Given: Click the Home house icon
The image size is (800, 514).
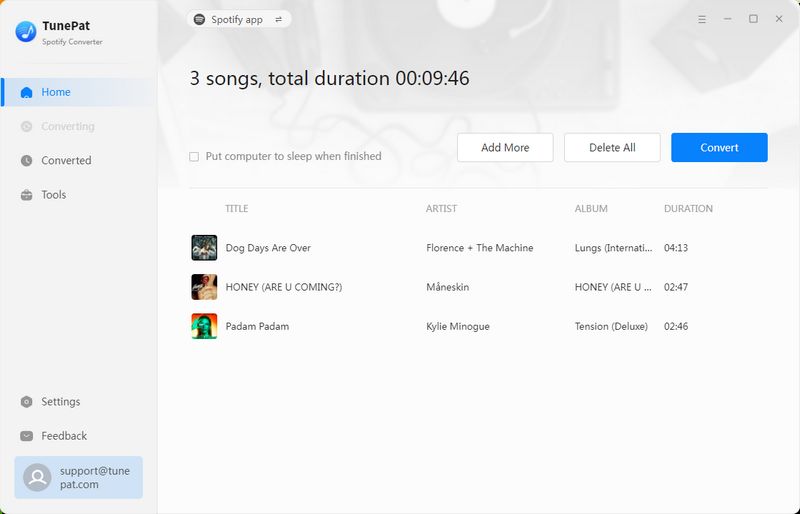Looking at the screenshot, I should pos(27,92).
